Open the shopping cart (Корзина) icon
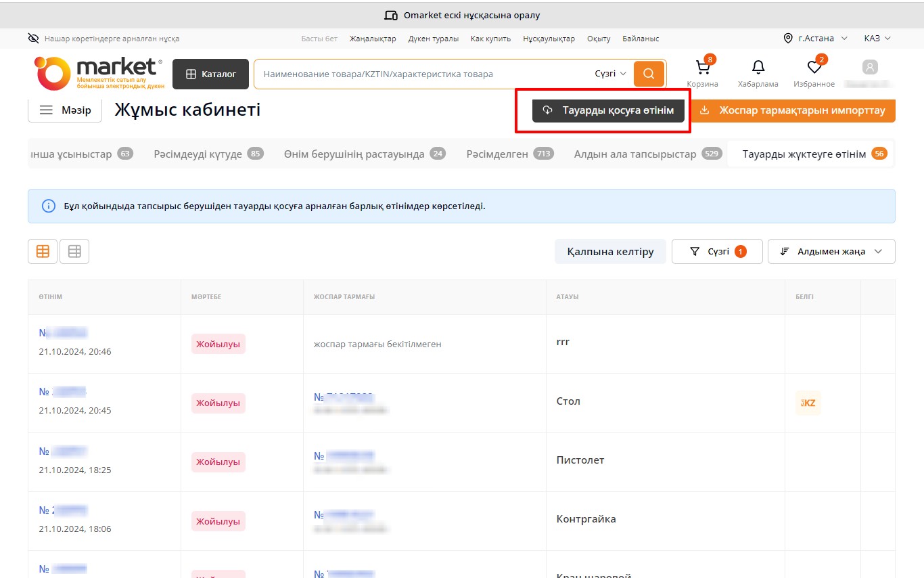Image resolution: width=924 pixels, height=578 pixels. pyautogui.click(x=702, y=68)
